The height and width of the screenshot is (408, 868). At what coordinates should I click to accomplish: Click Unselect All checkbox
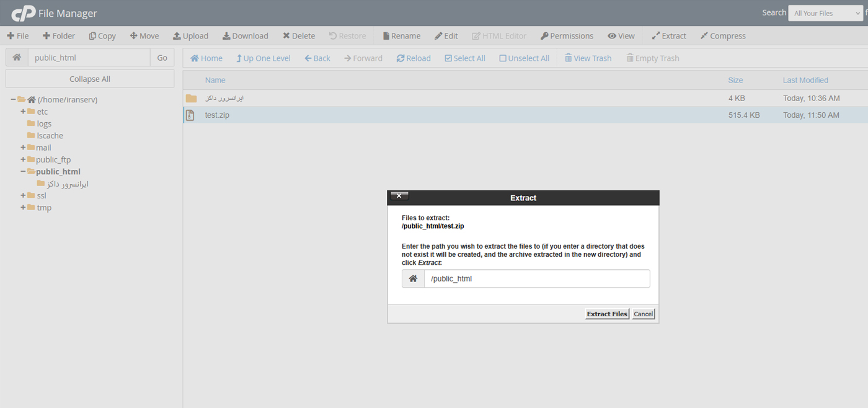pyautogui.click(x=503, y=58)
